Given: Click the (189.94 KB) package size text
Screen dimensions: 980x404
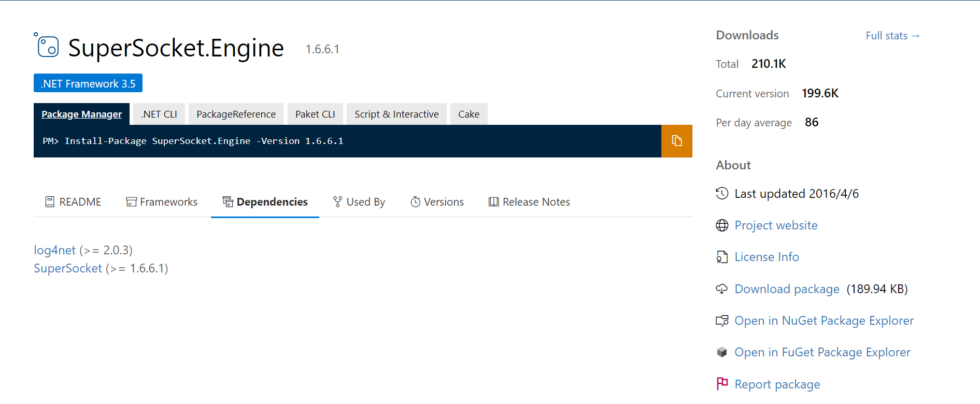Looking at the screenshot, I should coord(877,289).
